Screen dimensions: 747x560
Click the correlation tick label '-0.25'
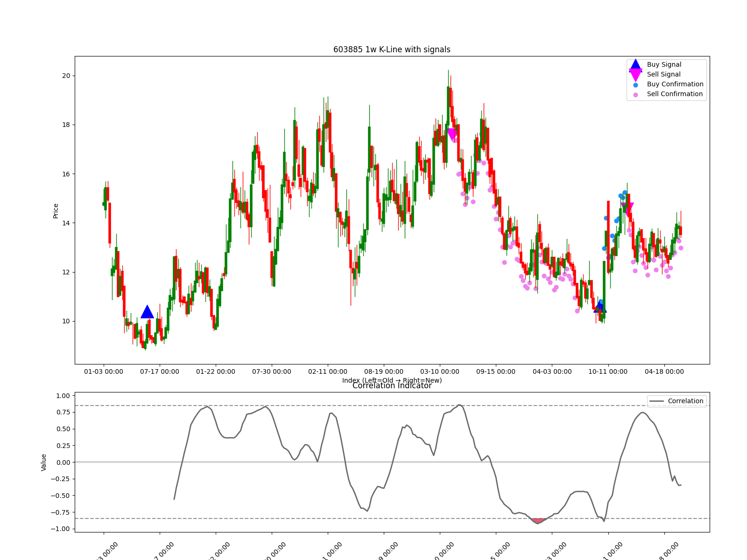(60, 479)
